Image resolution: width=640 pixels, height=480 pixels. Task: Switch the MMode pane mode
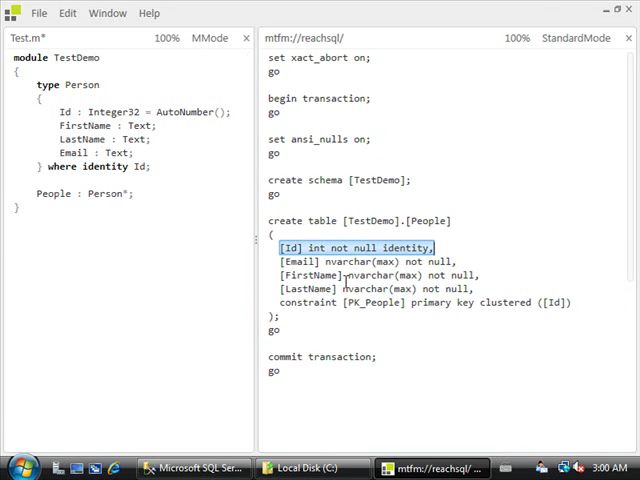(x=210, y=38)
